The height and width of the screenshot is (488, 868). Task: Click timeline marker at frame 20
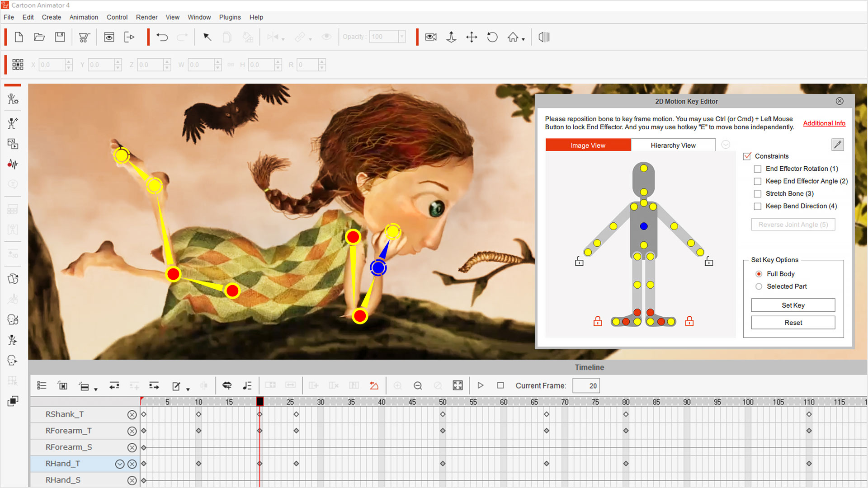pos(259,402)
